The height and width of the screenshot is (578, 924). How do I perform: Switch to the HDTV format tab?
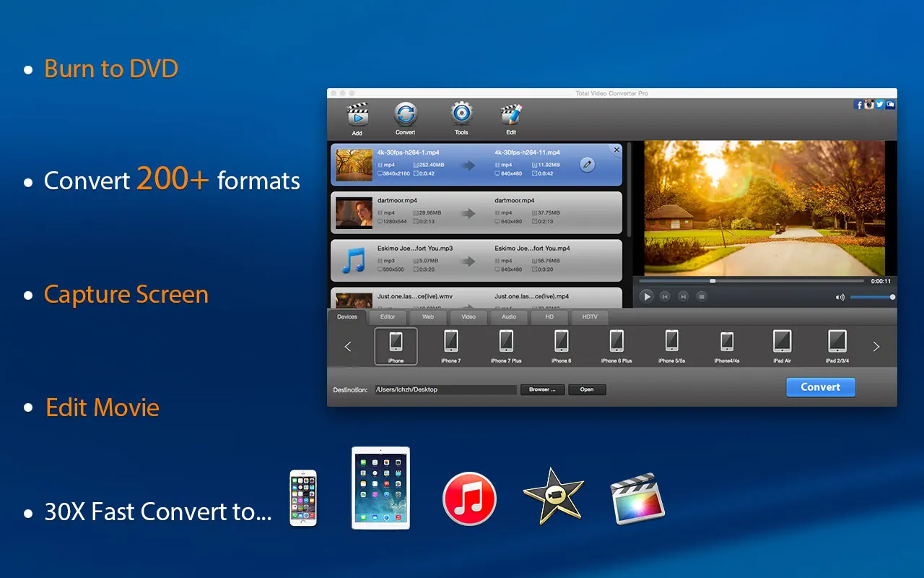[590, 317]
